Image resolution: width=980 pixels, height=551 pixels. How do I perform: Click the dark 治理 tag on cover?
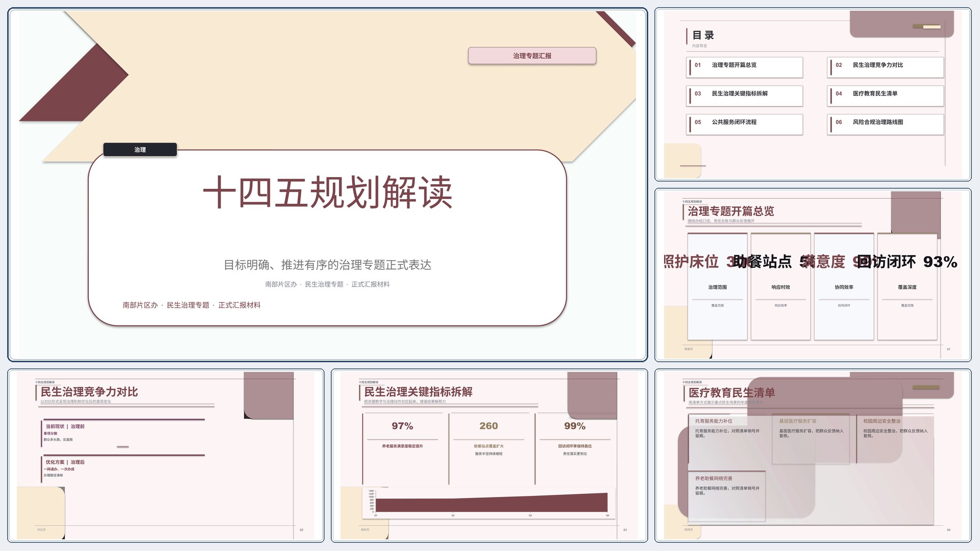coord(140,149)
